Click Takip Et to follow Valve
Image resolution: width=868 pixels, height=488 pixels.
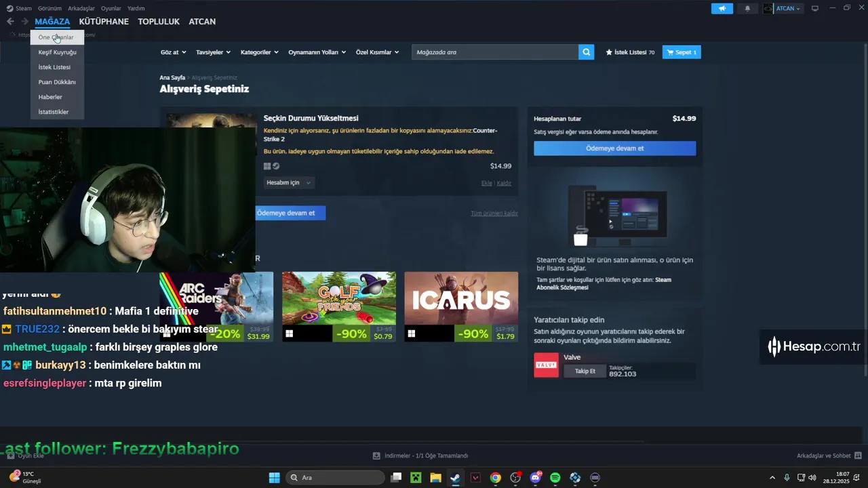[x=585, y=371]
